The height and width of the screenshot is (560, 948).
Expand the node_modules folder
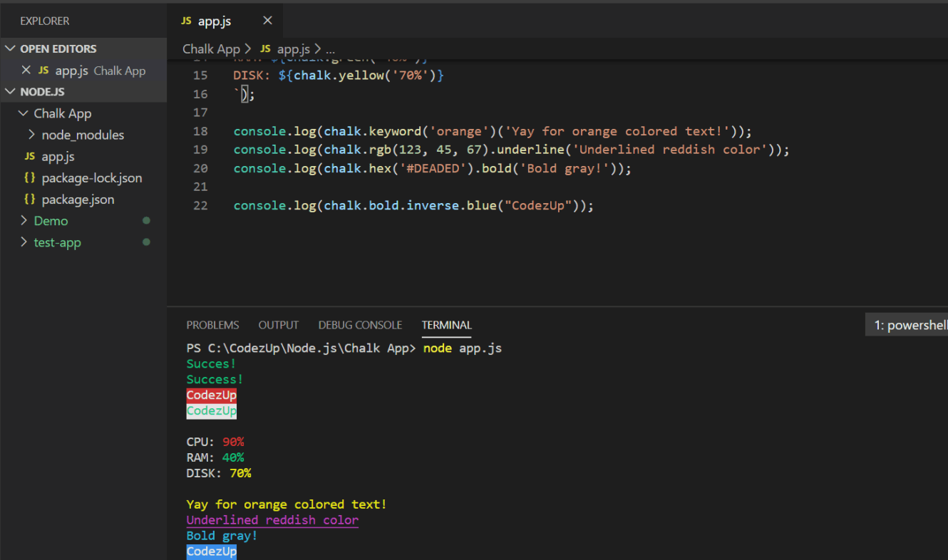(x=31, y=135)
